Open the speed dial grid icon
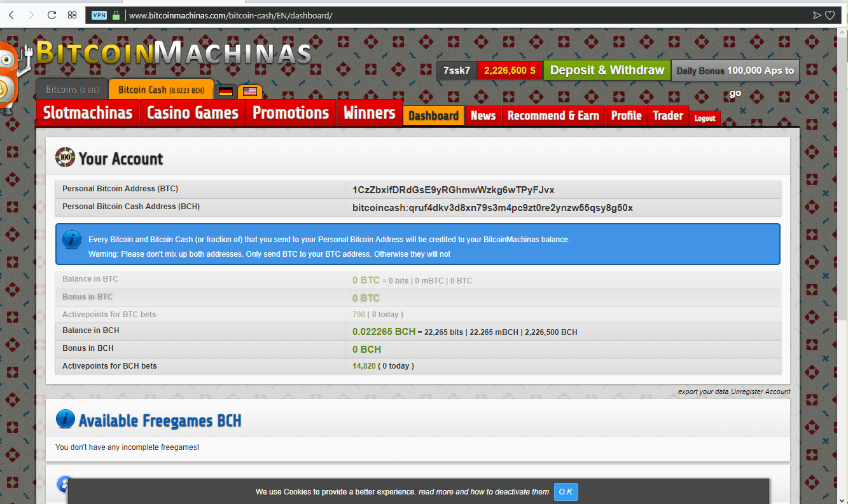848x504 pixels. tap(72, 15)
